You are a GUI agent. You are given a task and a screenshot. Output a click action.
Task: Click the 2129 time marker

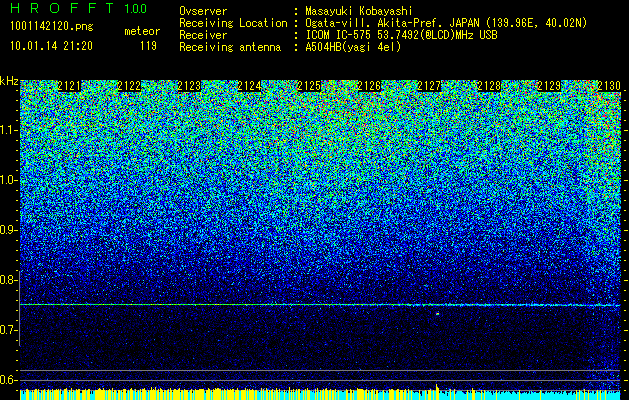click(549, 86)
